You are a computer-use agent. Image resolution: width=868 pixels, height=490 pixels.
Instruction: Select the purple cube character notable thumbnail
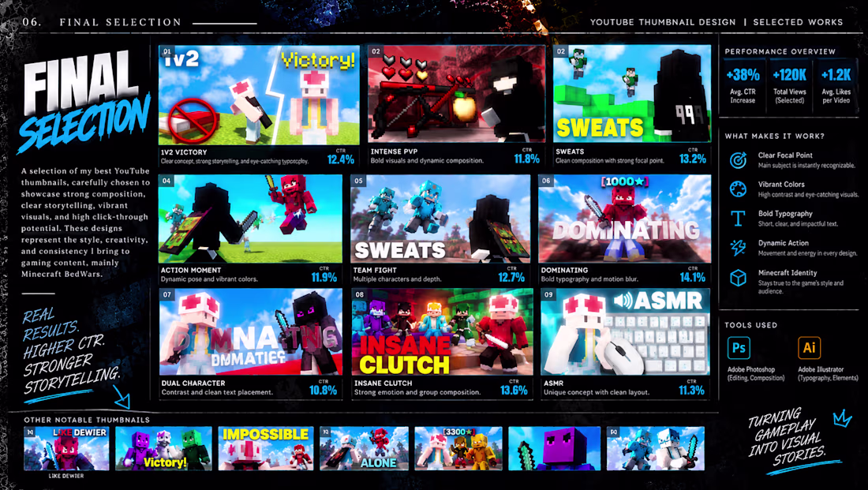click(x=554, y=448)
